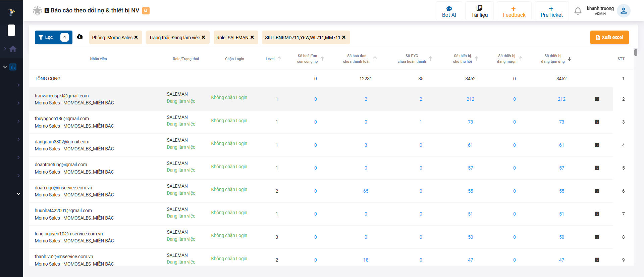Mark the report as favorite with the star
The image size is (644, 277).
pos(37,10)
